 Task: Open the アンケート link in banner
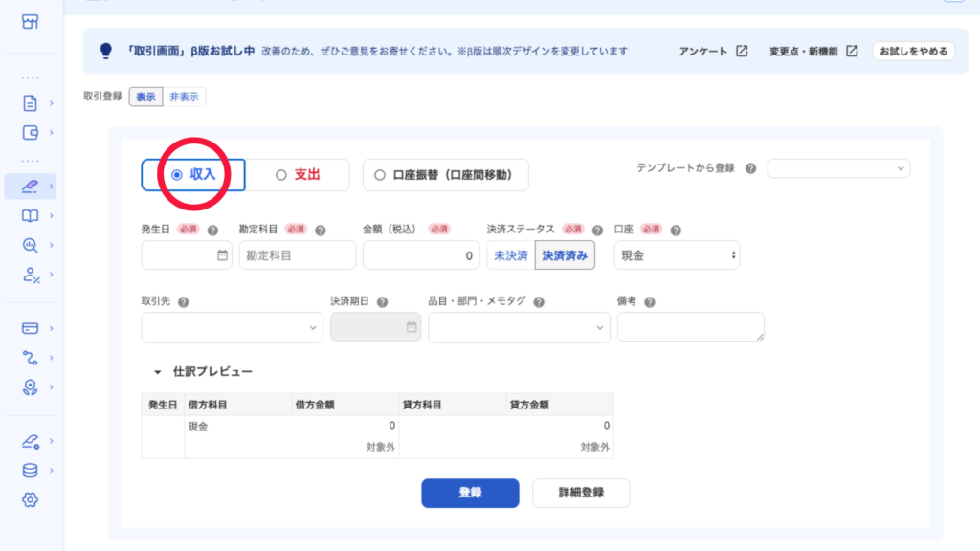(713, 51)
